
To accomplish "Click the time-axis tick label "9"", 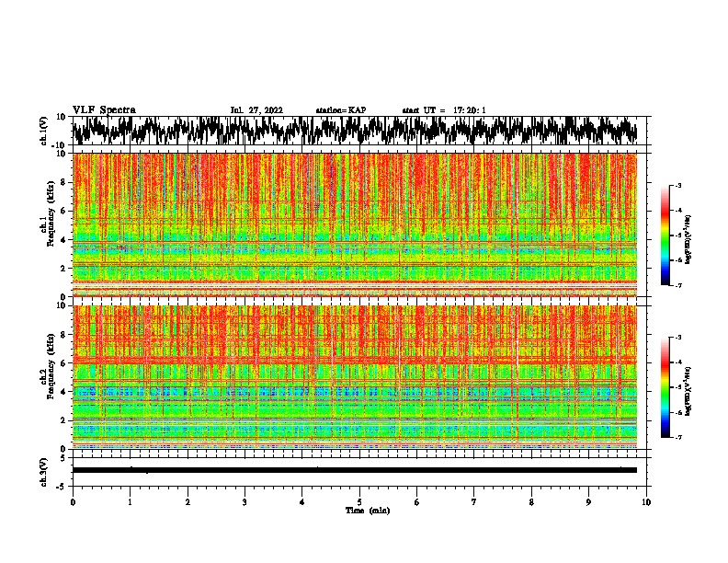I will click(x=588, y=502).
